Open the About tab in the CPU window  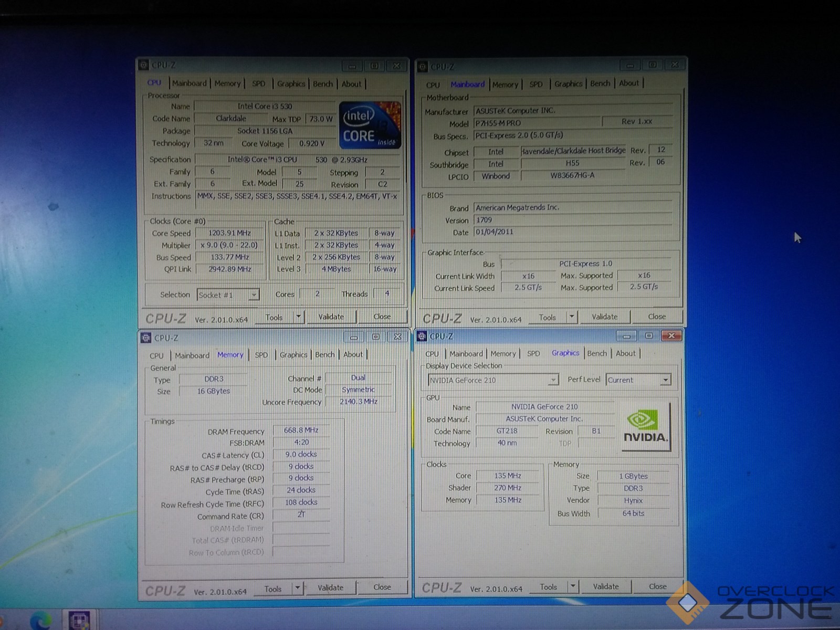pyautogui.click(x=351, y=83)
